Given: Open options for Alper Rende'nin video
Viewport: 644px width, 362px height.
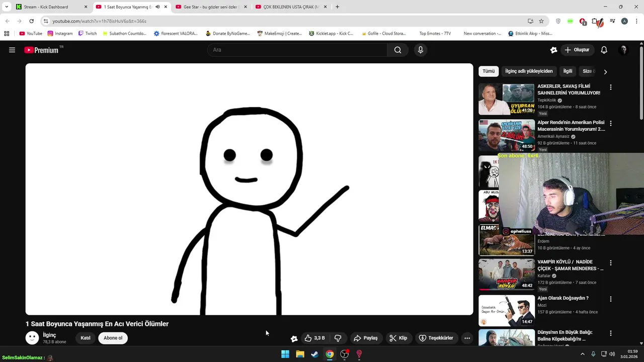Looking at the screenshot, I should pos(611,123).
